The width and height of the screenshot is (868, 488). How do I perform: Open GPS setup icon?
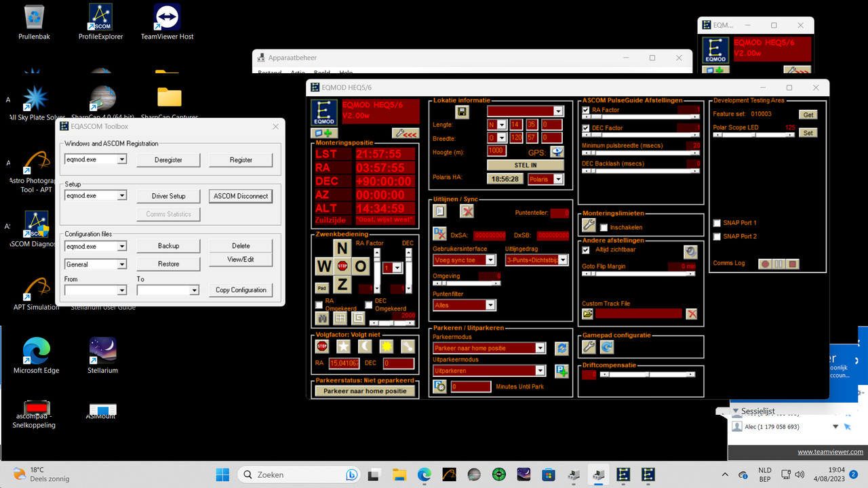(x=557, y=152)
